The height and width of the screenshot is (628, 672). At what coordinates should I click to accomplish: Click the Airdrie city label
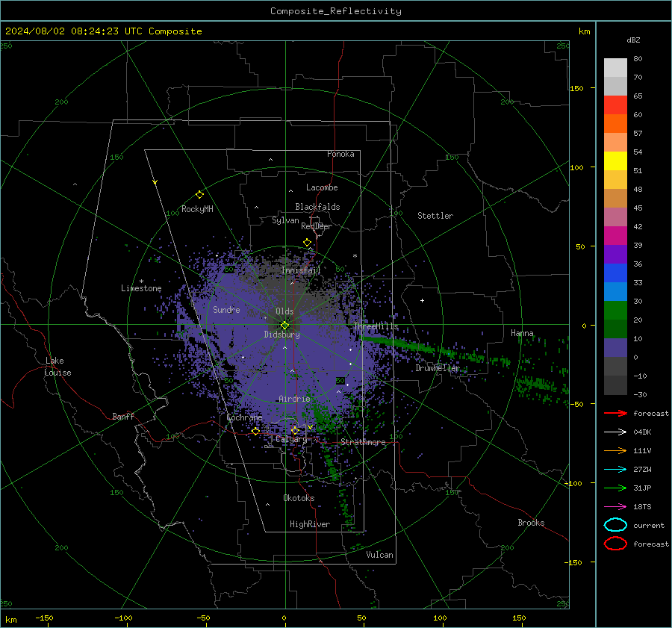tap(294, 399)
